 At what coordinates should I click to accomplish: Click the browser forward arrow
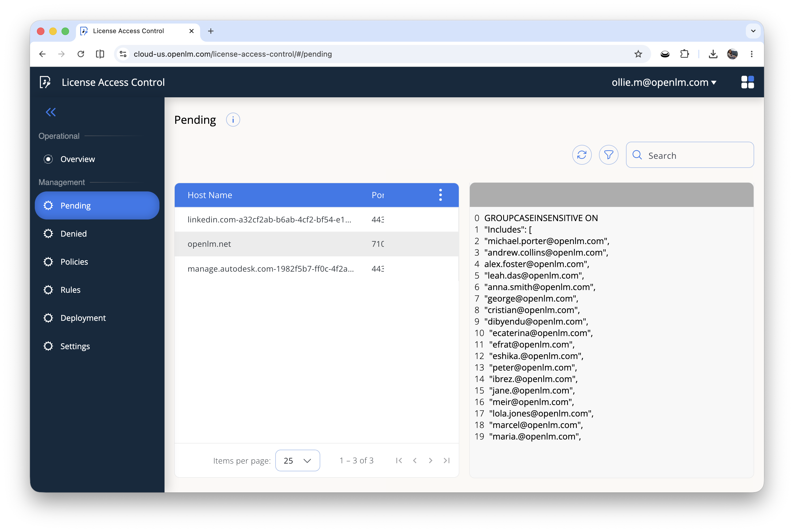(62, 54)
